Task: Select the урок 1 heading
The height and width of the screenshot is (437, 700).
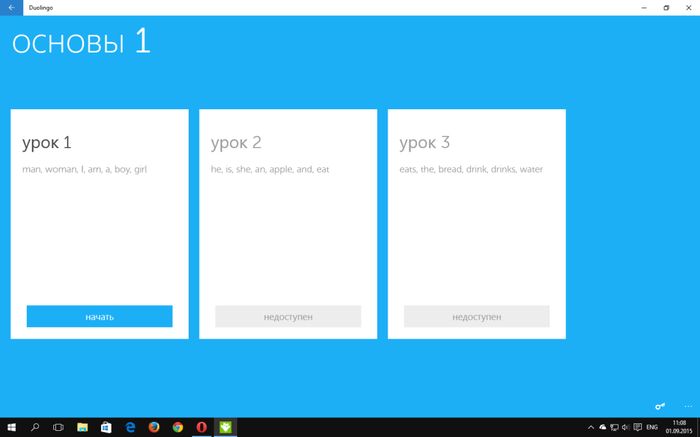Action: coord(47,143)
